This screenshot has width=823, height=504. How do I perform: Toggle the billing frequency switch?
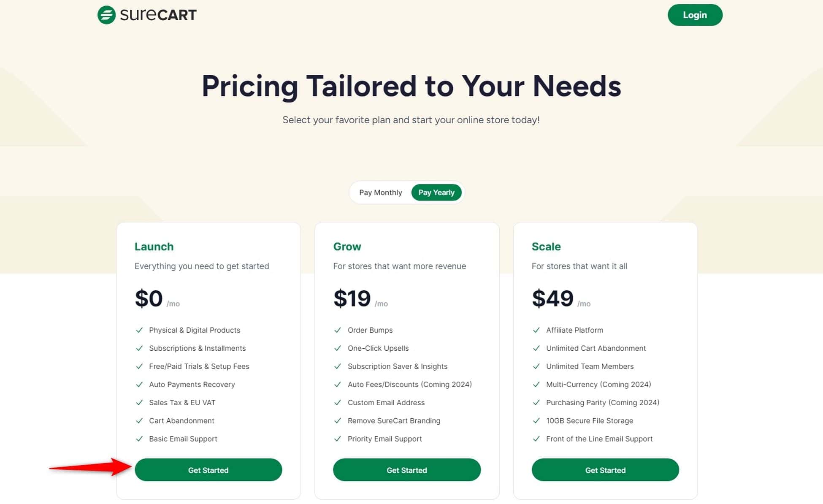[406, 192]
